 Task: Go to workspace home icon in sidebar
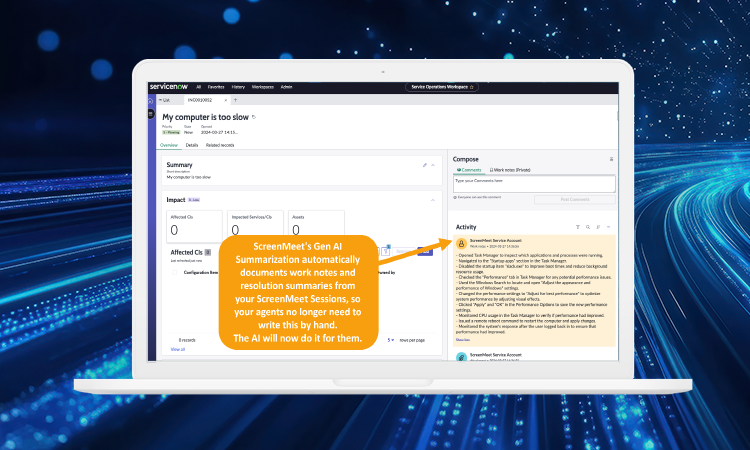click(x=151, y=100)
